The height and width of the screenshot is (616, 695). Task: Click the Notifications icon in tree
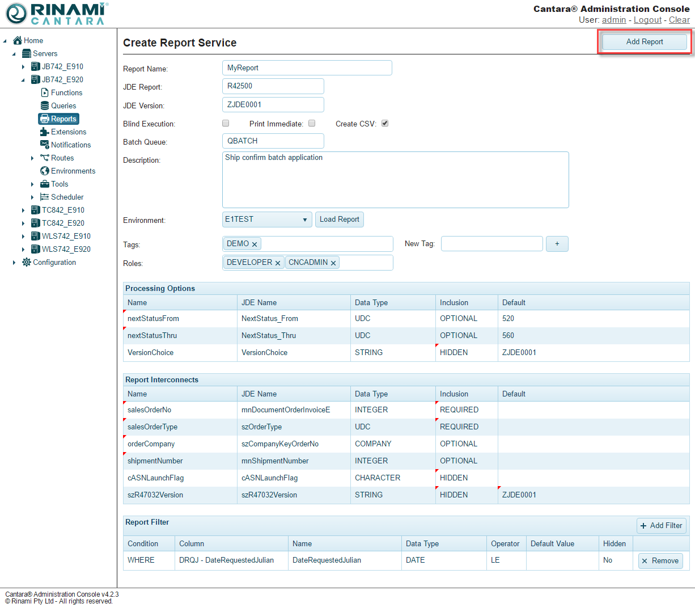[45, 145]
